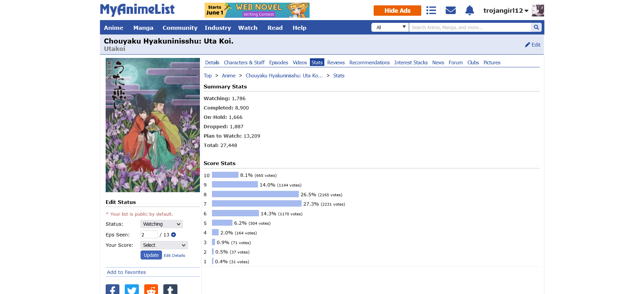644x294 pixels.
Task: Expand the Your Score select dropdown
Action: pos(164,245)
